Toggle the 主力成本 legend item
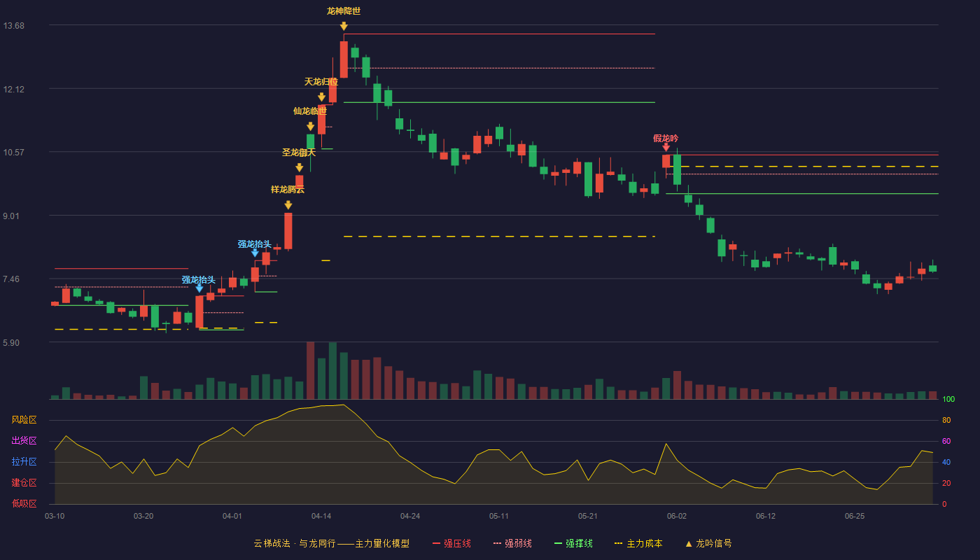 tap(638, 543)
